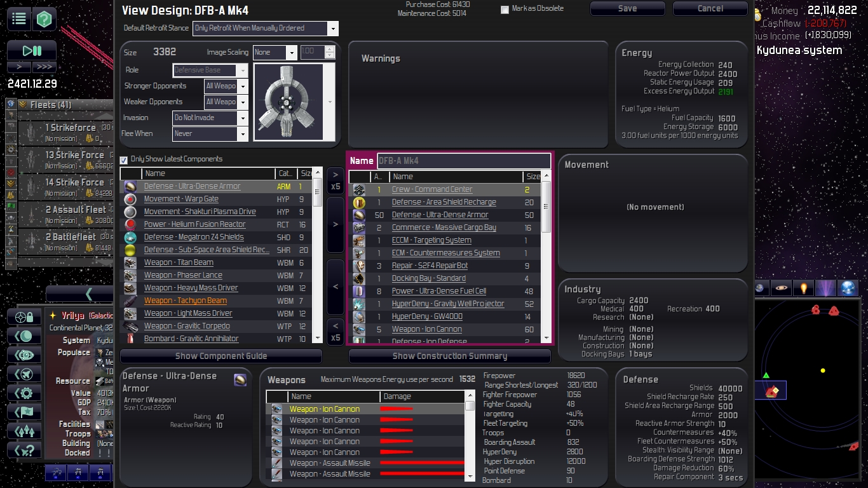Click the selection target icon in left sidebar
This screenshot has width=868, height=488.
point(24,316)
